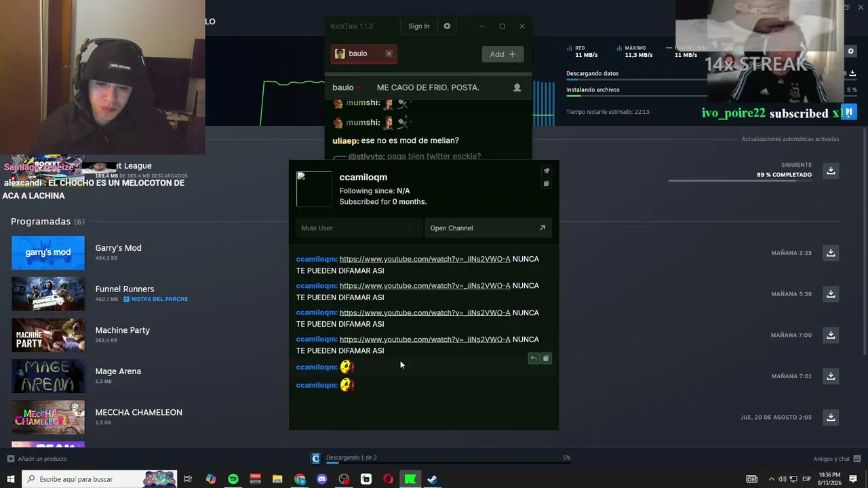Click the "Actualizaciones automáticas activadas" text
This screenshot has width=868, height=488.
click(790, 139)
